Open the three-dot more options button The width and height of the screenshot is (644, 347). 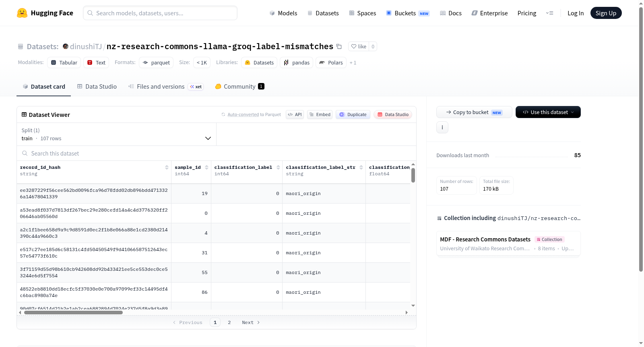[442, 127]
